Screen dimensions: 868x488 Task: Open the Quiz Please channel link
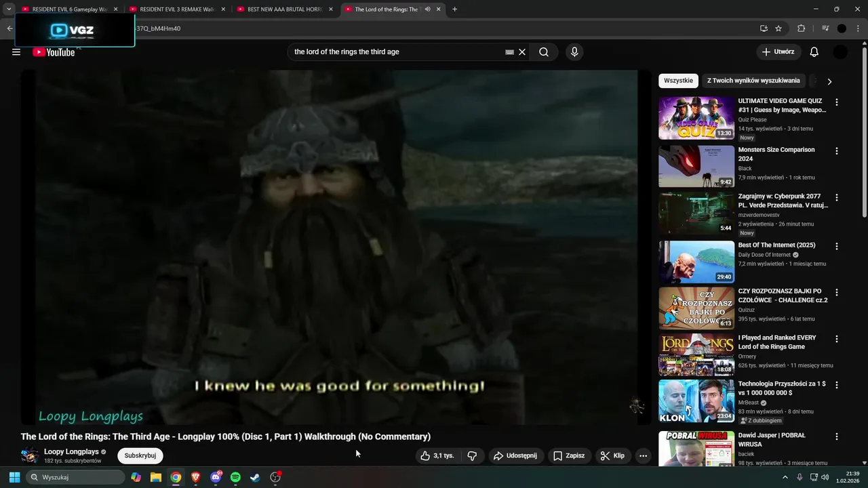[x=752, y=120]
